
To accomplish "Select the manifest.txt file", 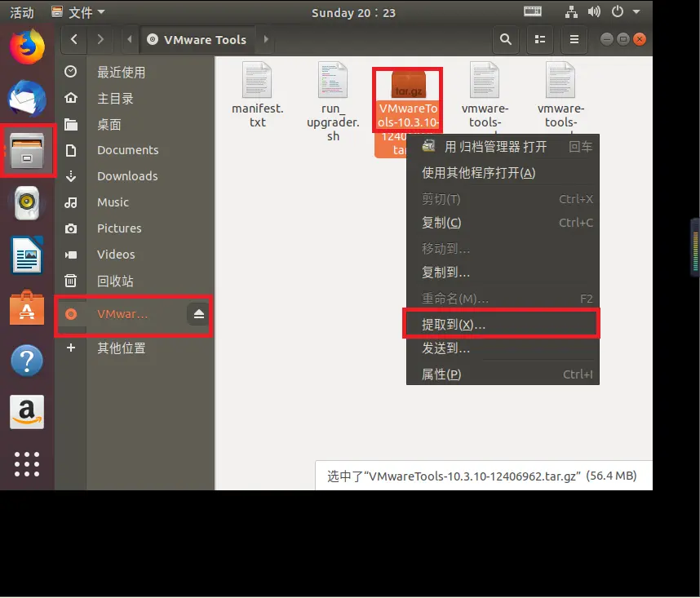I will (257, 95).
